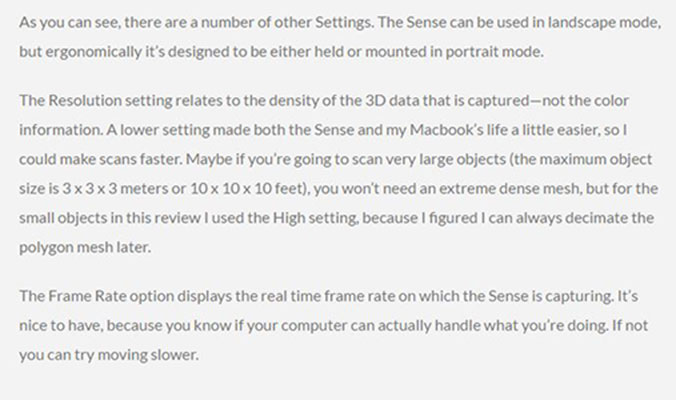Click the words 'polygon mesh later'
Screen dimensions: 676x400
pyautogui.click(x=84, y=248)
